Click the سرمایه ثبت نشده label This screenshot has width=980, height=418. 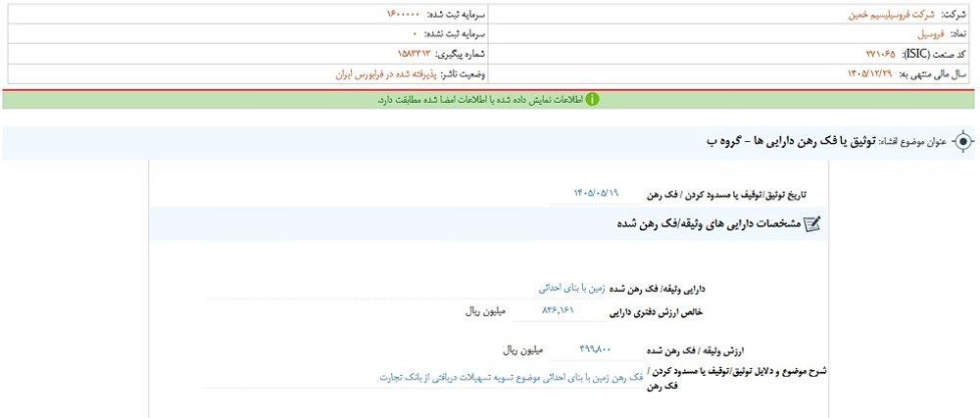455,33
